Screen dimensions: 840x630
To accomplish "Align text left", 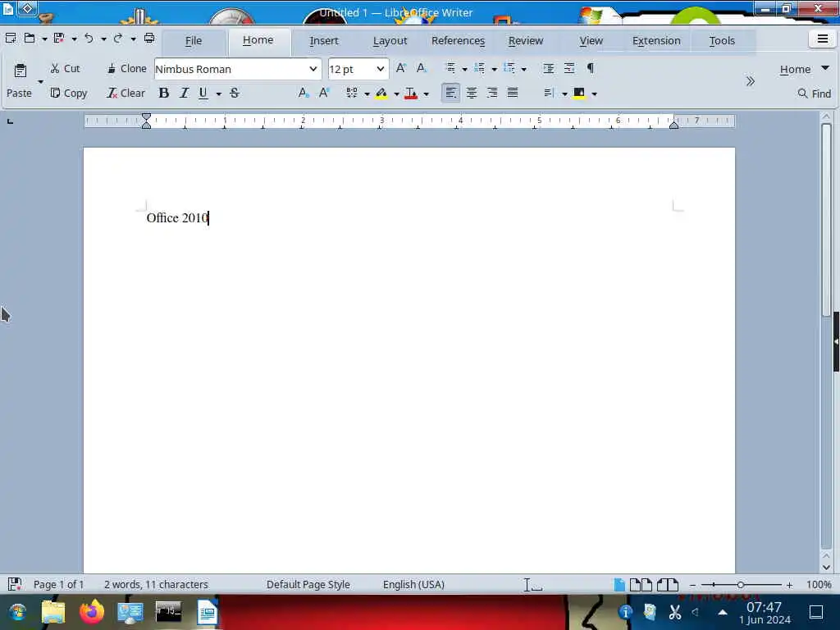I will tap(450, 94).
